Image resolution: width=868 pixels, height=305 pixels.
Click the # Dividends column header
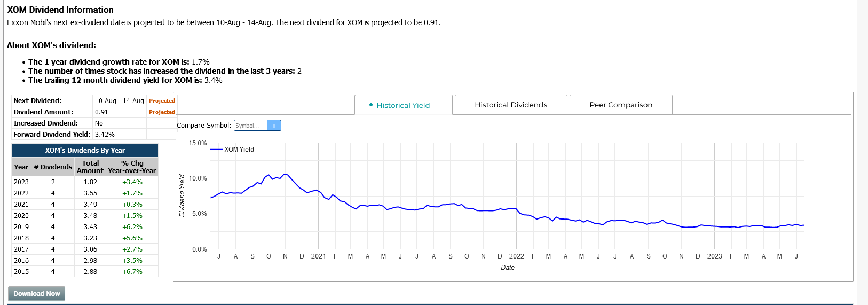tap(53, 167)
